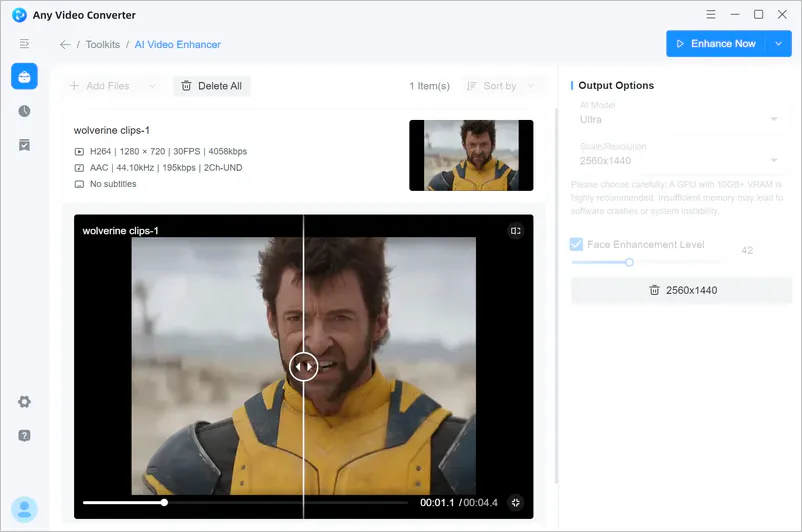802x532 pixels.
Task: Open the hamburger menu in title bar
Action: point(710,14)
